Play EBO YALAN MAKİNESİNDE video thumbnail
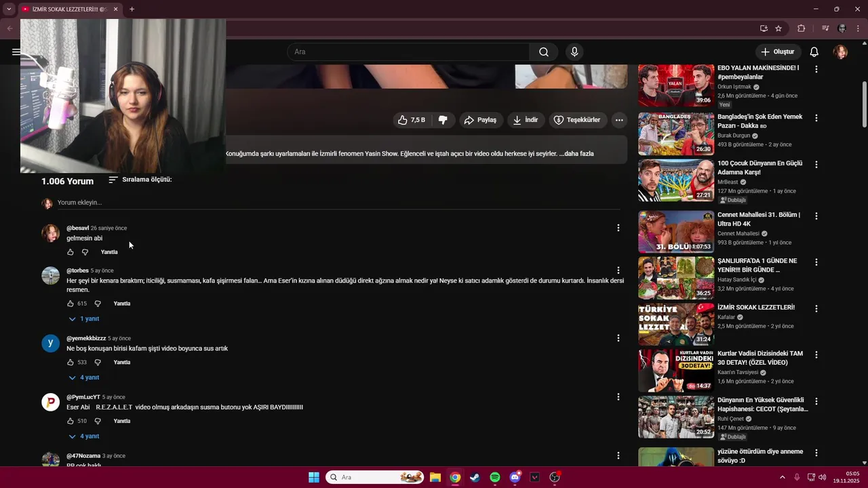The width and height of the screenshot is (868, 488). (x=676, y=86)
